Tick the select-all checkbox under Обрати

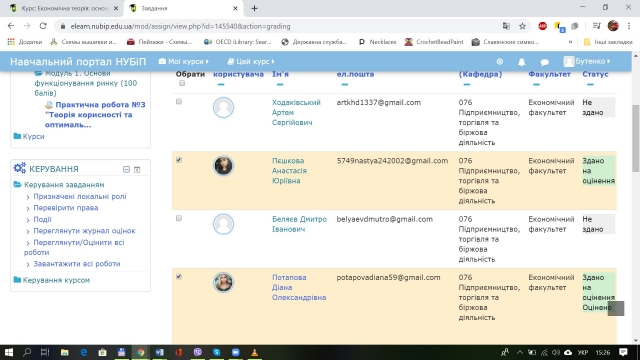[x=182, y=83]
